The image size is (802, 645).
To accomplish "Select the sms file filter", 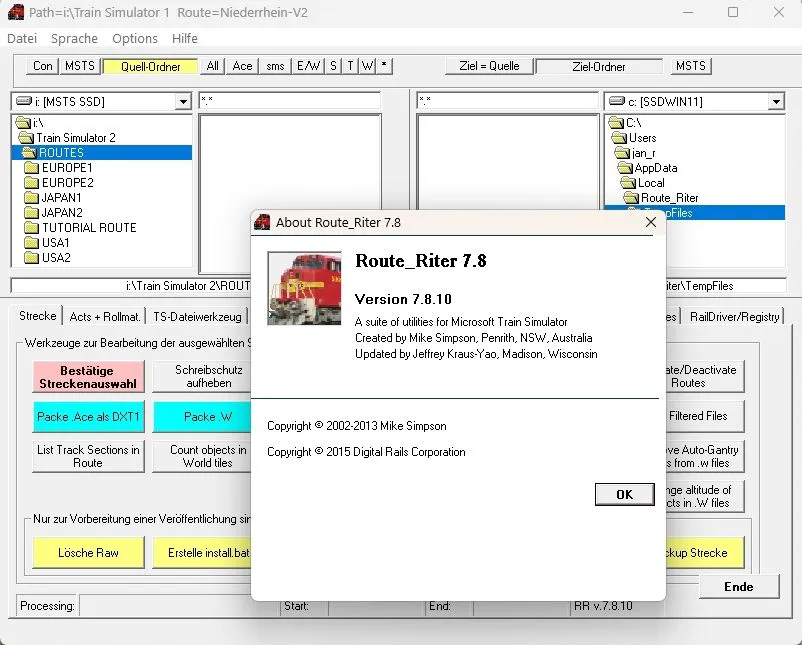I will point(275,66).
